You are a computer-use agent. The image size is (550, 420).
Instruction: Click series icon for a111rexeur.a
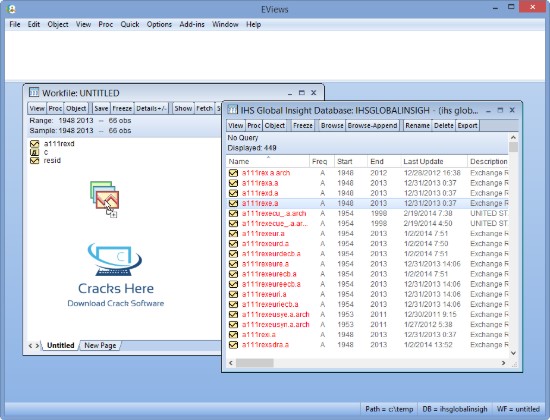[233, 234]
